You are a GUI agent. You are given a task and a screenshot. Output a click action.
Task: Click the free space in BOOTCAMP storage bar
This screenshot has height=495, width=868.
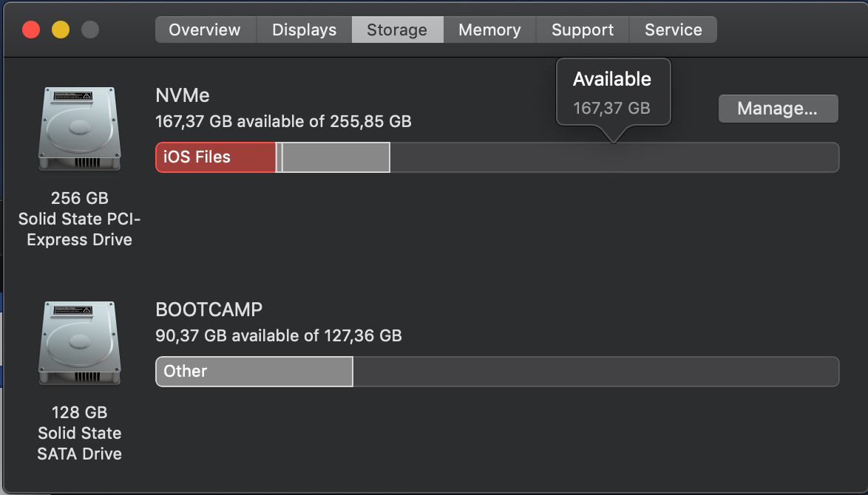(x=596, y=371)
